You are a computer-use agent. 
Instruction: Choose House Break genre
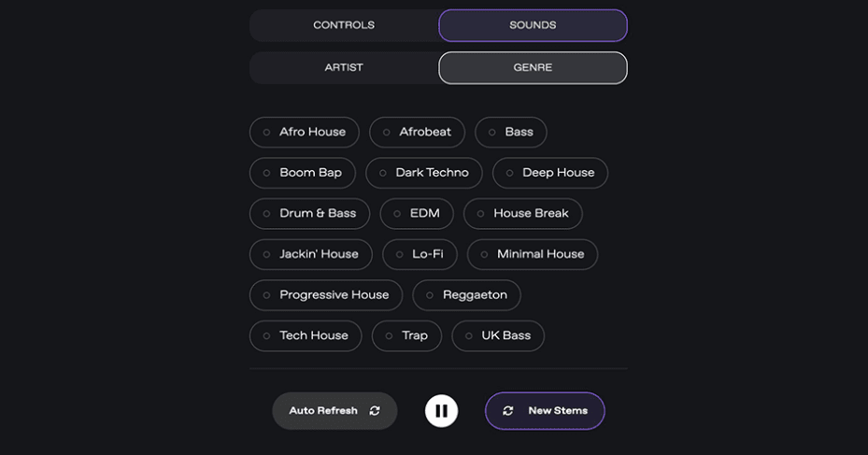tap(523, 213)
